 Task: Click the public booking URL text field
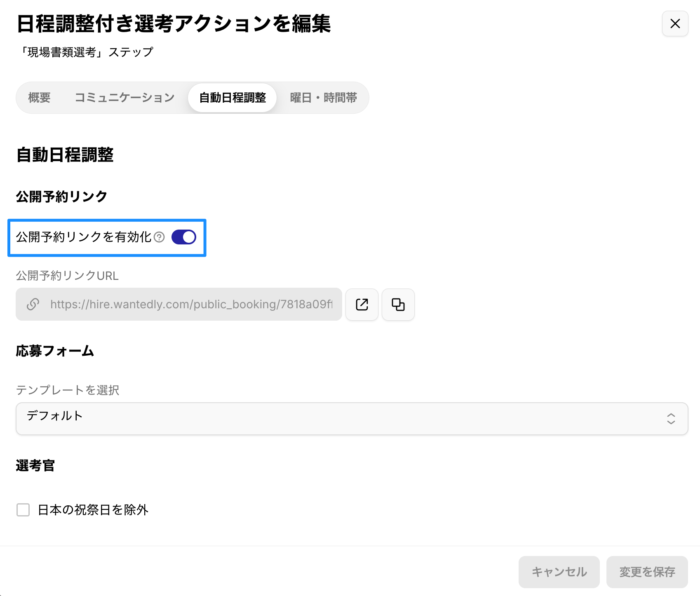tap(190, 305)
